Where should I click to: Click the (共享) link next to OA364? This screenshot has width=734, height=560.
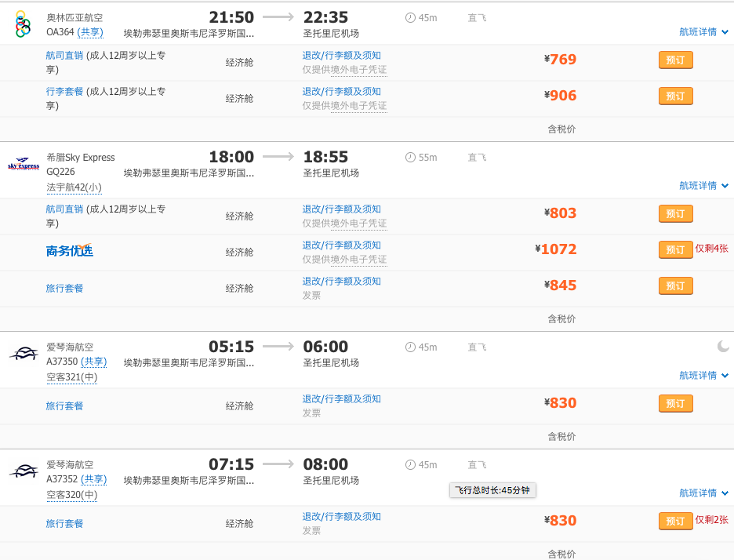(93, 32)
